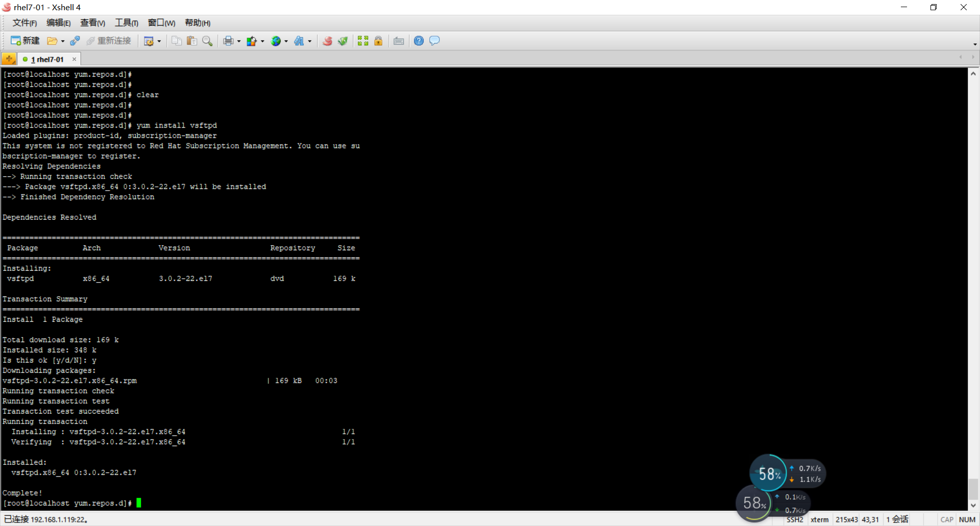Click the xterm status bar entry
The width and height of the screenshot is (980, 526).
point(820,519)
